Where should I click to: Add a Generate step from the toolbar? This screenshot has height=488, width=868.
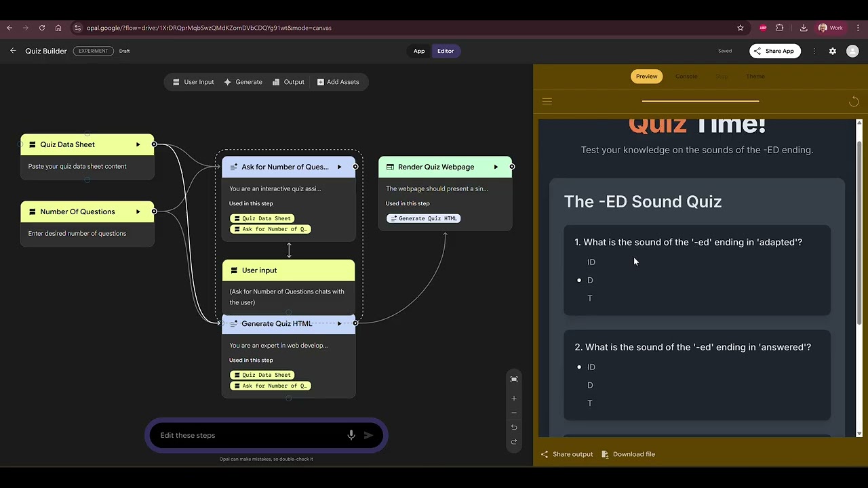click(243, 82)
